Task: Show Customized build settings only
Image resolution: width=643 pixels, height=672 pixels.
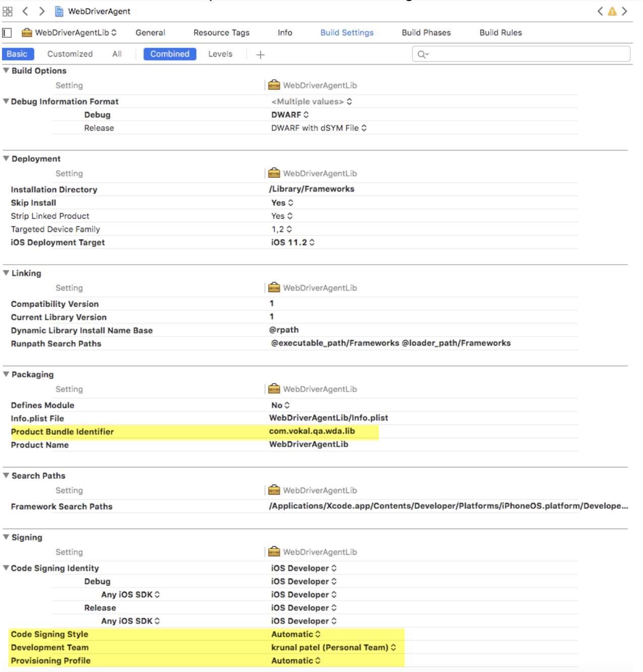Action: (70, 54)
